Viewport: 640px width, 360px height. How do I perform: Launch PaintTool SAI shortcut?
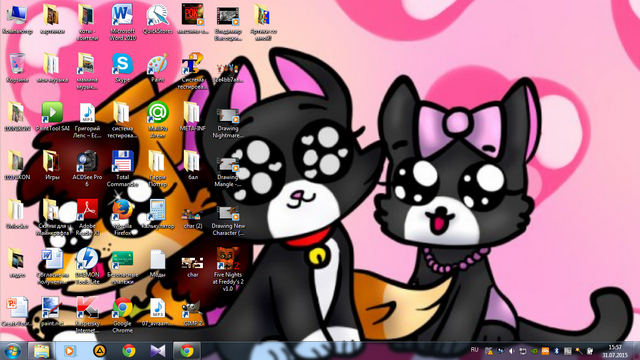click(52, 117)
